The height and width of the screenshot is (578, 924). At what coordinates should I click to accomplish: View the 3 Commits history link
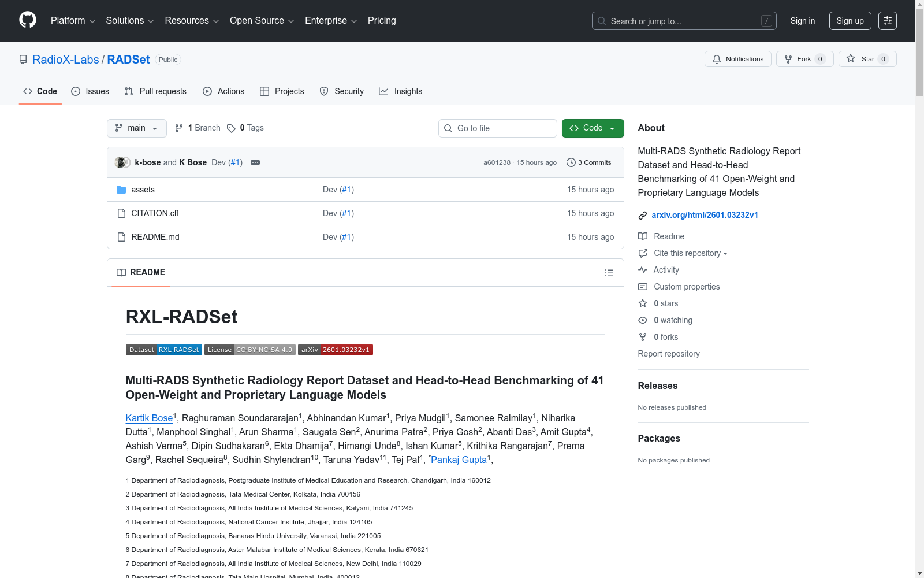589,162
